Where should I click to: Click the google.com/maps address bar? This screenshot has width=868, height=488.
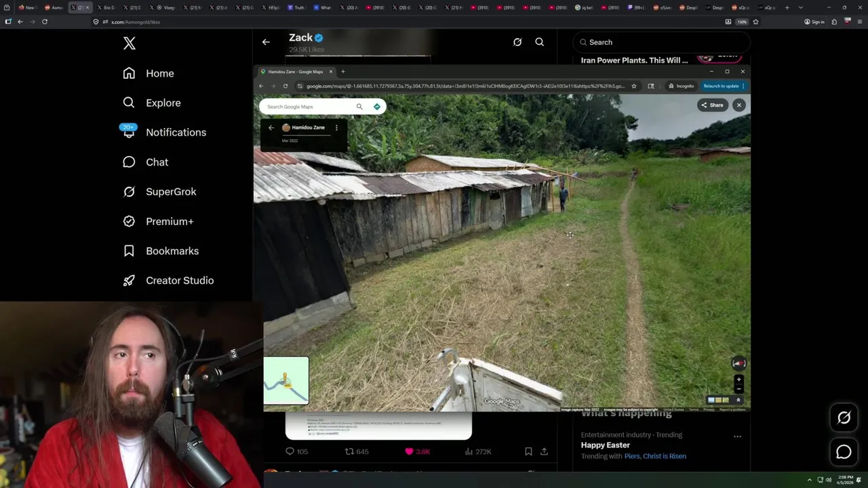click(x=465, y=86)
